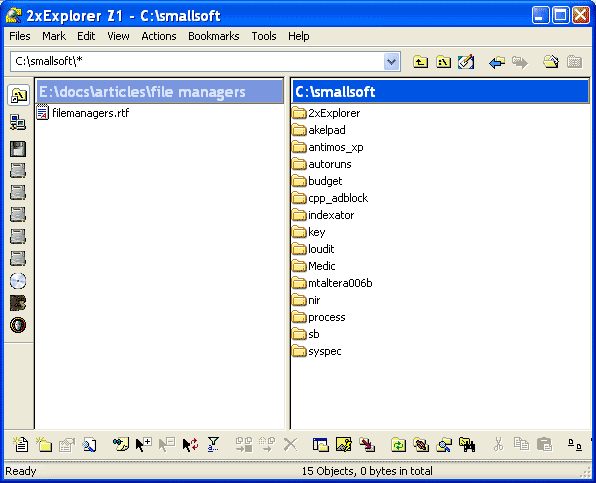Click the grayed forward arrow icon
The image size is (596, 483).
[x=520, y=62]
